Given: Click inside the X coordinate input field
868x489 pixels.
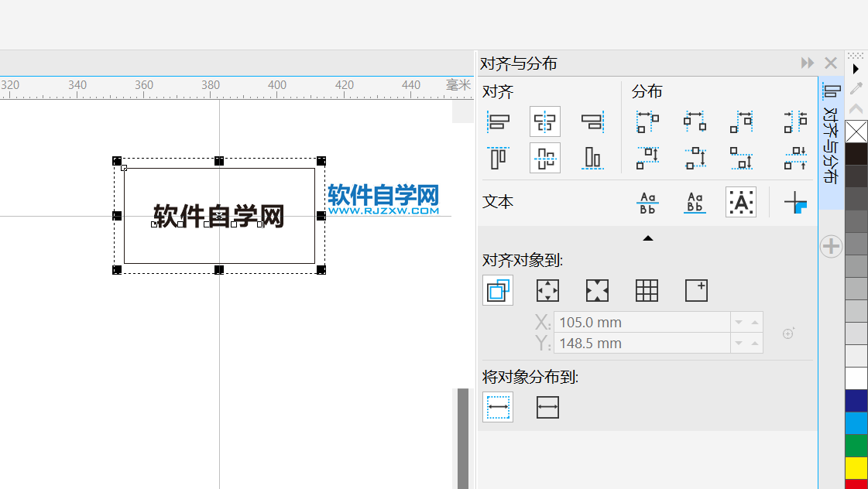Looking at the screenshot, I should (643, 321).
